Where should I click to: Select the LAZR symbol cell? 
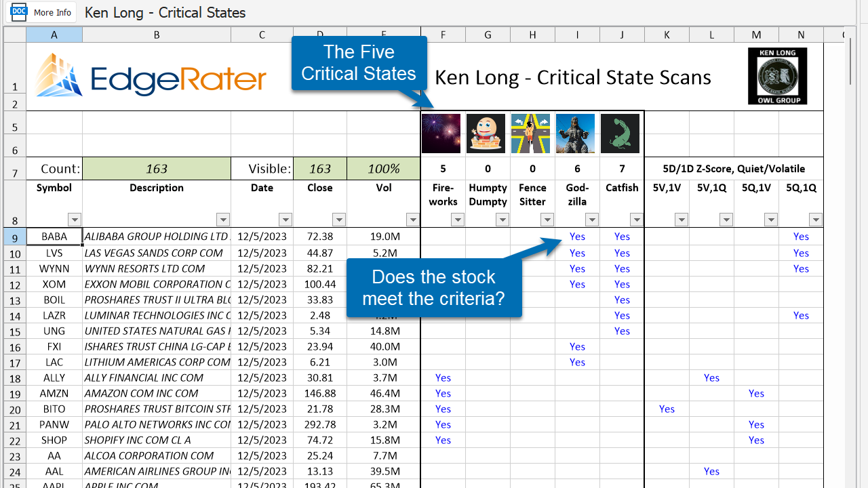click(54, 315)
